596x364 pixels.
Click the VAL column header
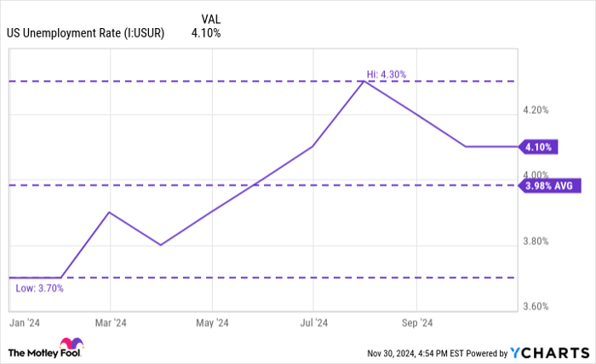214,18
